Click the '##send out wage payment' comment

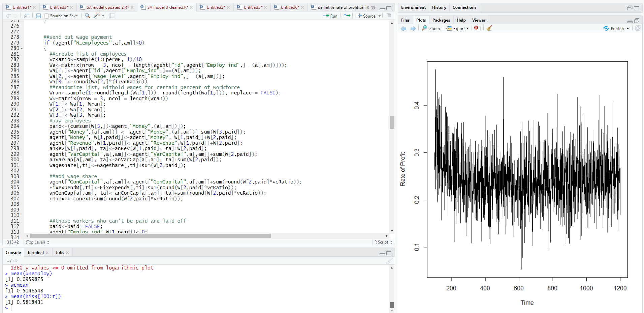point(77,37)
